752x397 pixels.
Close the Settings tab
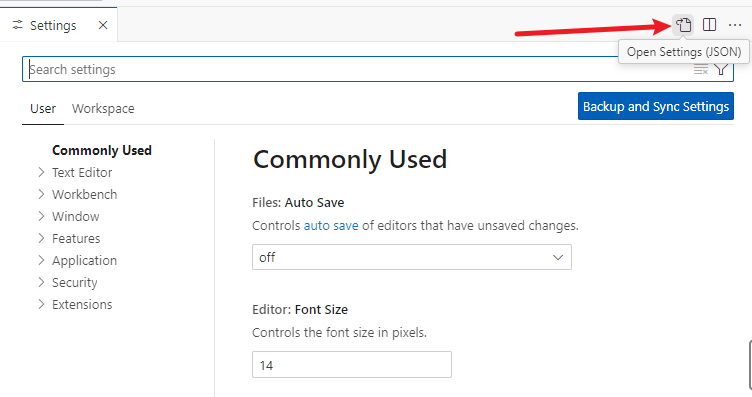click(103, 25)
